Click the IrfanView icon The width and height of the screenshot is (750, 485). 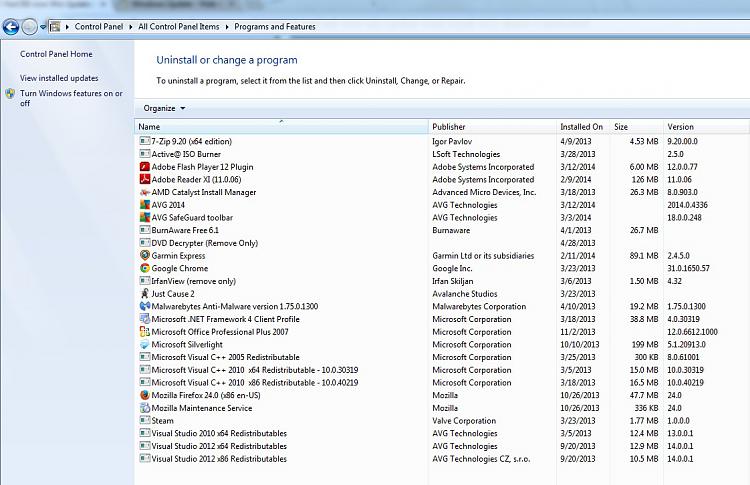[x=144, y=281]
